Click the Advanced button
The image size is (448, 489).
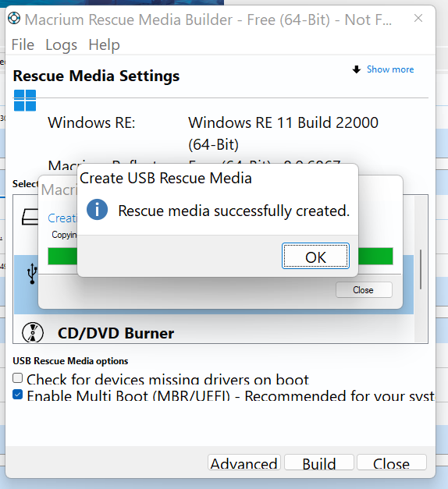click(x=244, y=462)
